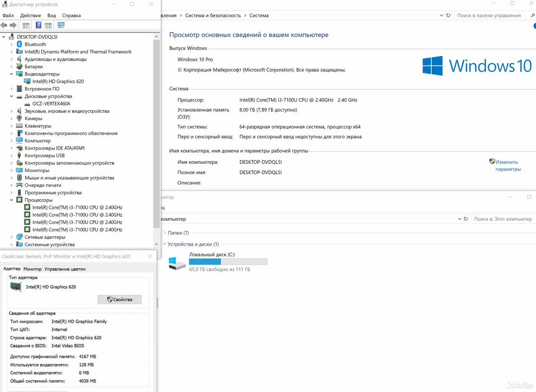Click the Система breadcrumb in address bar
The image size is (536, 392).
[259, 15]
